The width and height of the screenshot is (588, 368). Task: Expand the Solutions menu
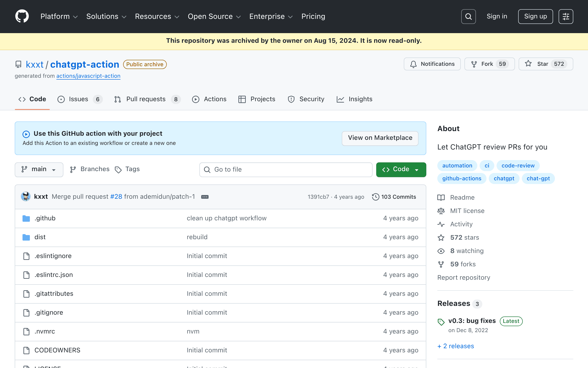tap(106, 16)
